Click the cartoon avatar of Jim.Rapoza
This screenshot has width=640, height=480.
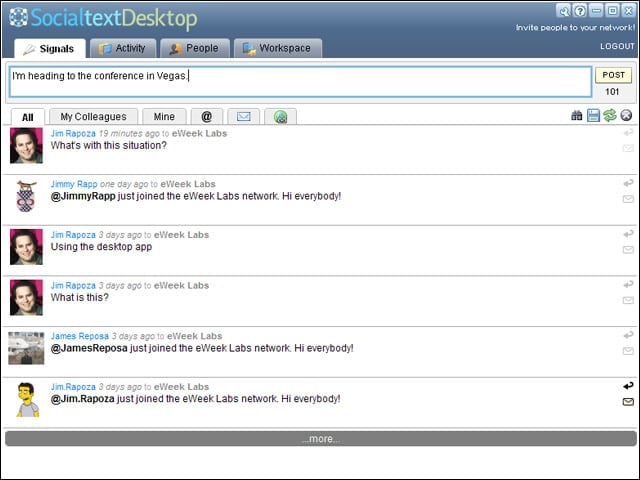click(27, 400)
